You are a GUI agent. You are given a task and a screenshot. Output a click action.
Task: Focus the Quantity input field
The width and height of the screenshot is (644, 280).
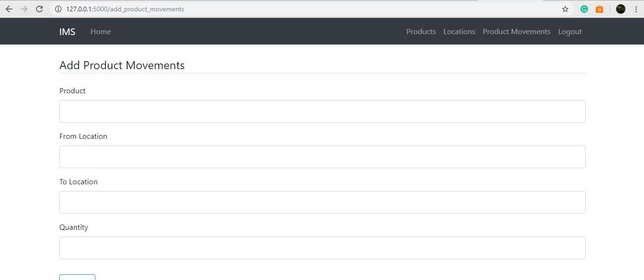click(x=322, y=248)
